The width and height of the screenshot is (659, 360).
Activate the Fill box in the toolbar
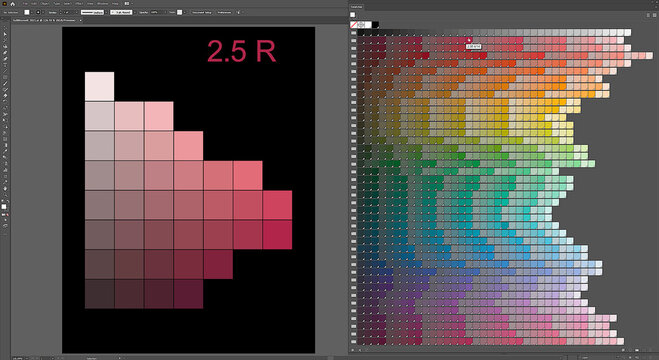pyautogui.click(x=4, y=206)
